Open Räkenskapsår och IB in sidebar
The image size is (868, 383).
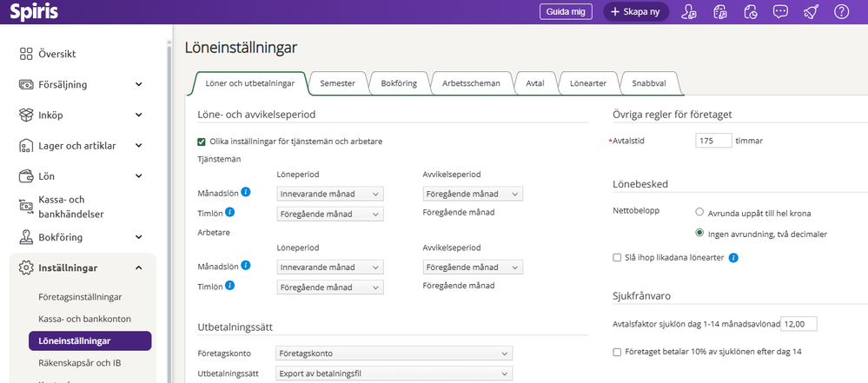tap(80, 363)
